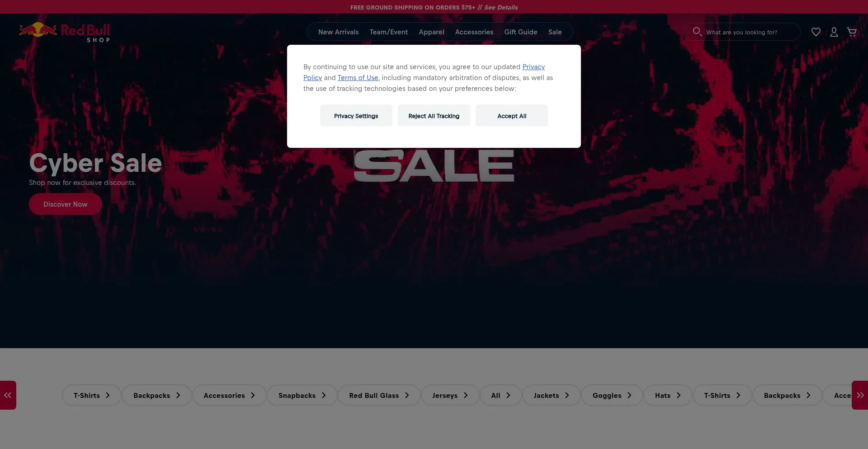Open the Team/Event menu

[x=388, y=32]
